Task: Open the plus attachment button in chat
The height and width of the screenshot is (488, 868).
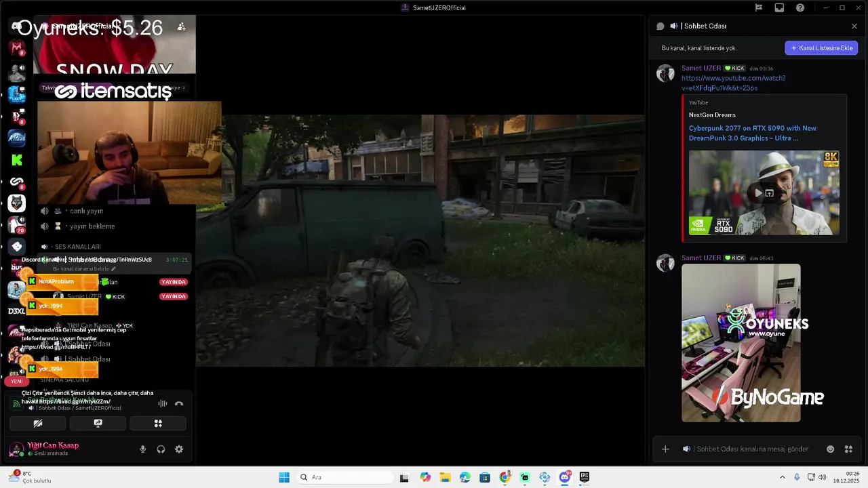Action: coord(665,449)
